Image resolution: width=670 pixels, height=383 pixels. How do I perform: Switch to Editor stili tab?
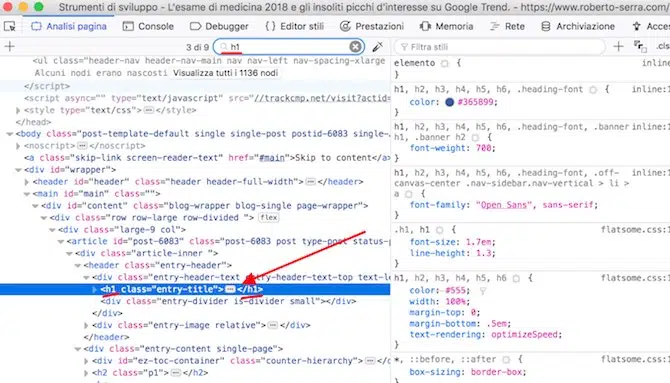pos(294,27)
